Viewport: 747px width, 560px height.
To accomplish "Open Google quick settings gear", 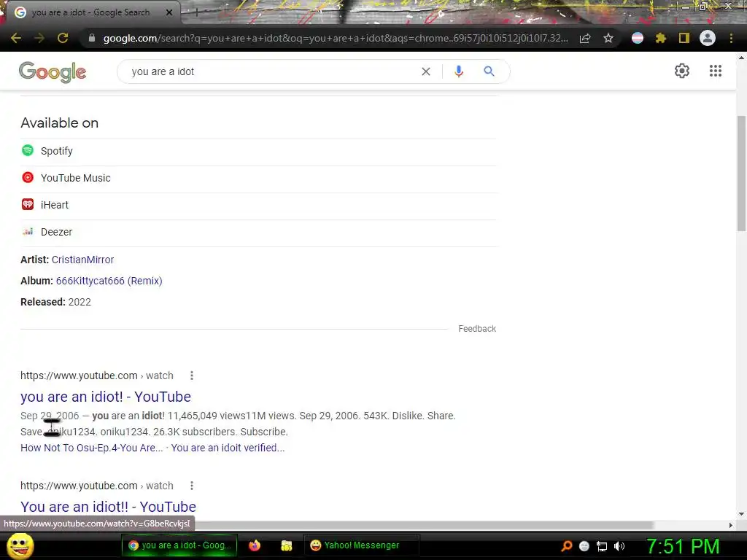I will point(682,71).
